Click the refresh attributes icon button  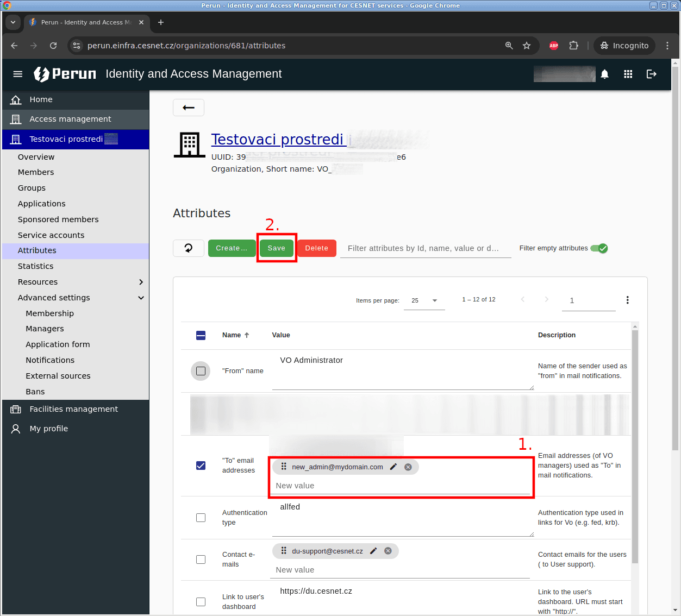click(188, 248)
